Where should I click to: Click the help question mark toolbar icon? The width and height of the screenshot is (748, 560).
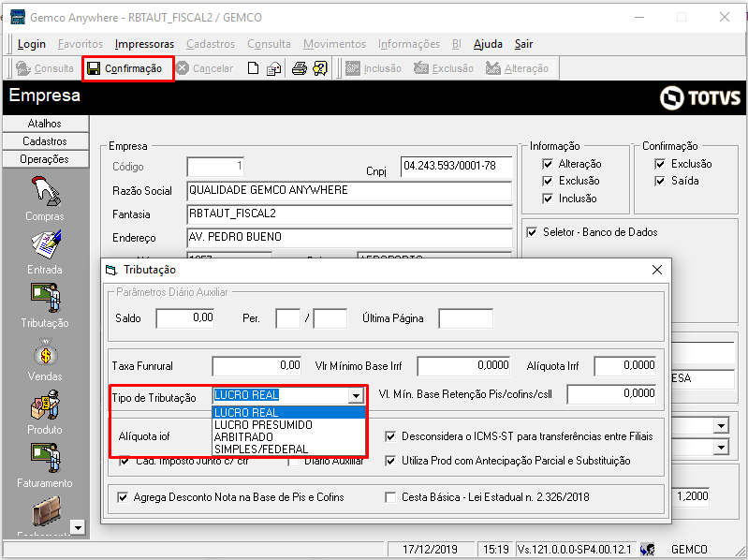(x=320, y=68)
